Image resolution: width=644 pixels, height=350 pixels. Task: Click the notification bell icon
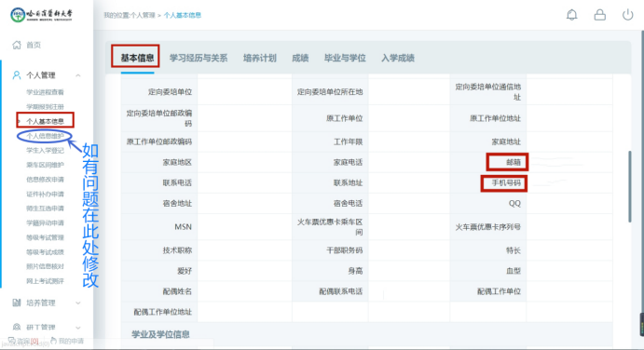click(571, 15)
